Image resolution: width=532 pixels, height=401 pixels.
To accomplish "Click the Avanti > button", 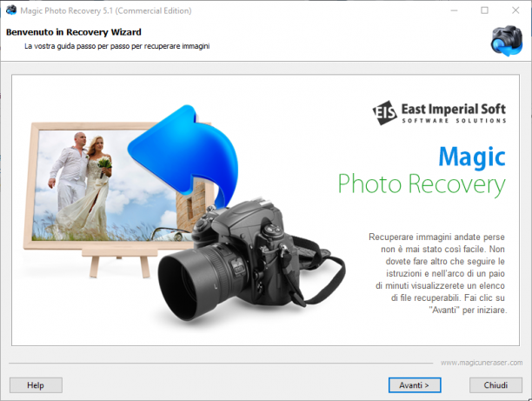I will point(415,385).
